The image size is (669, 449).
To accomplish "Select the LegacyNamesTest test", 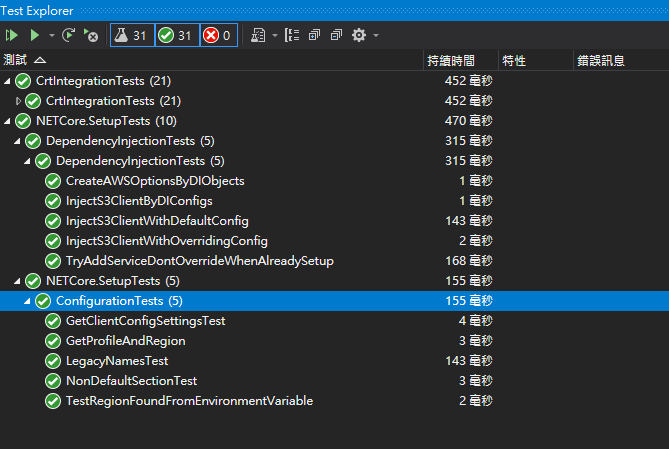I will [117, 361].
